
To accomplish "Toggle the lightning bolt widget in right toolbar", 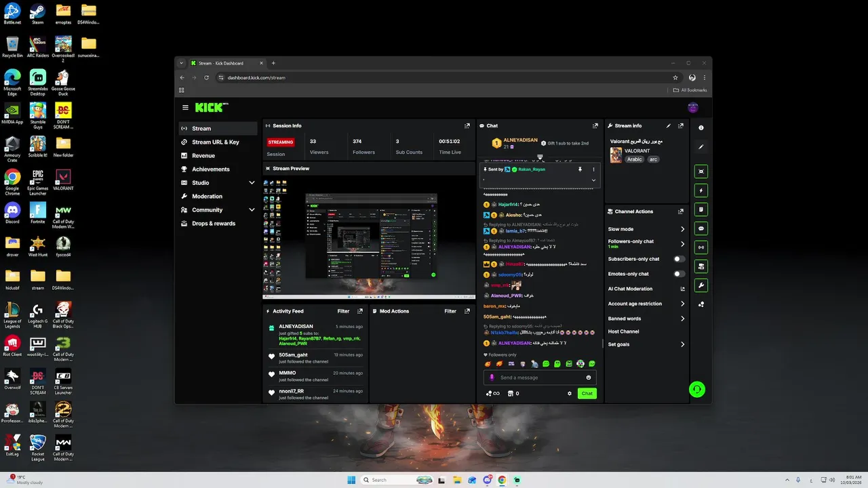I will [x=701, y=190].
